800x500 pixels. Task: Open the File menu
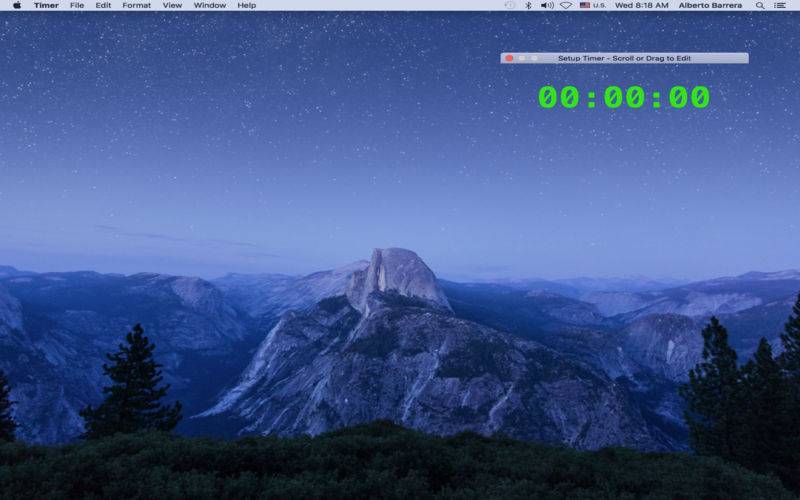(x=77, y=5)
